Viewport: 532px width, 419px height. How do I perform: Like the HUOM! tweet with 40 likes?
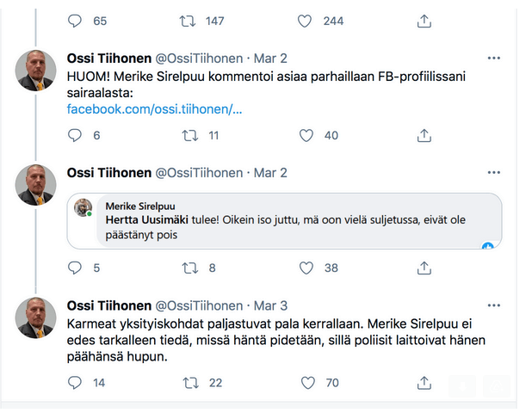click(x=306, y=135)
